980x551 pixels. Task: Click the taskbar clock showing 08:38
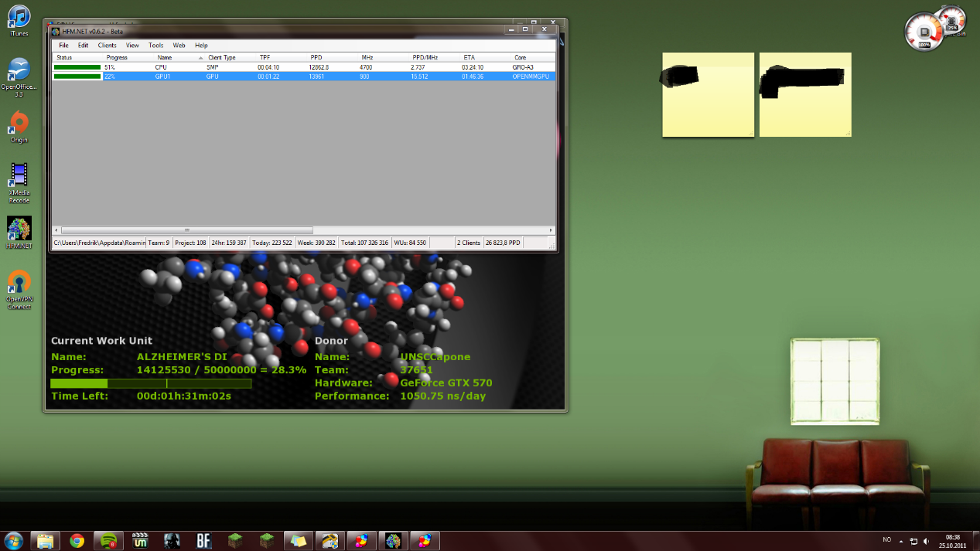pos(953,541)
